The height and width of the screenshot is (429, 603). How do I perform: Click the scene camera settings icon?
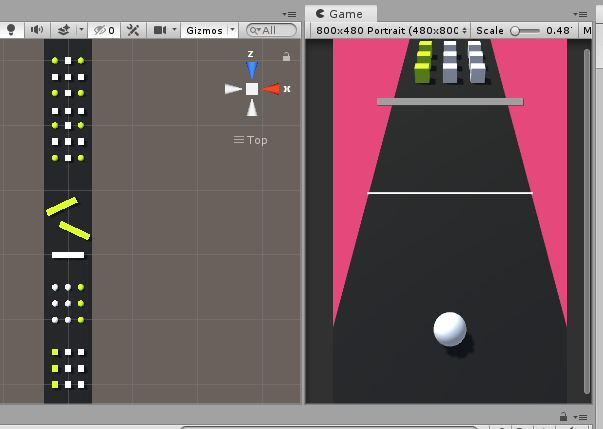[x=160, y=30]
